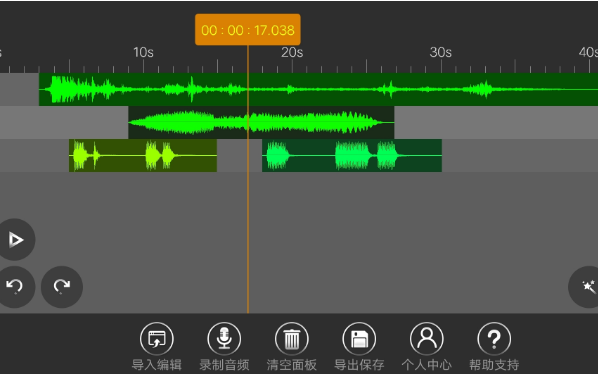Select the second track dark green clip
Viewport: 598px width, 374px height.
pos(261,122)
